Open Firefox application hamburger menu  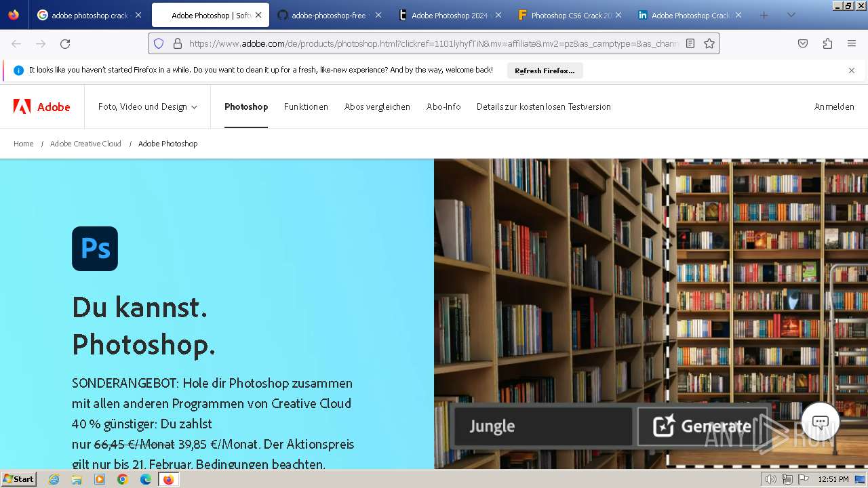click(x=852, y=43)
